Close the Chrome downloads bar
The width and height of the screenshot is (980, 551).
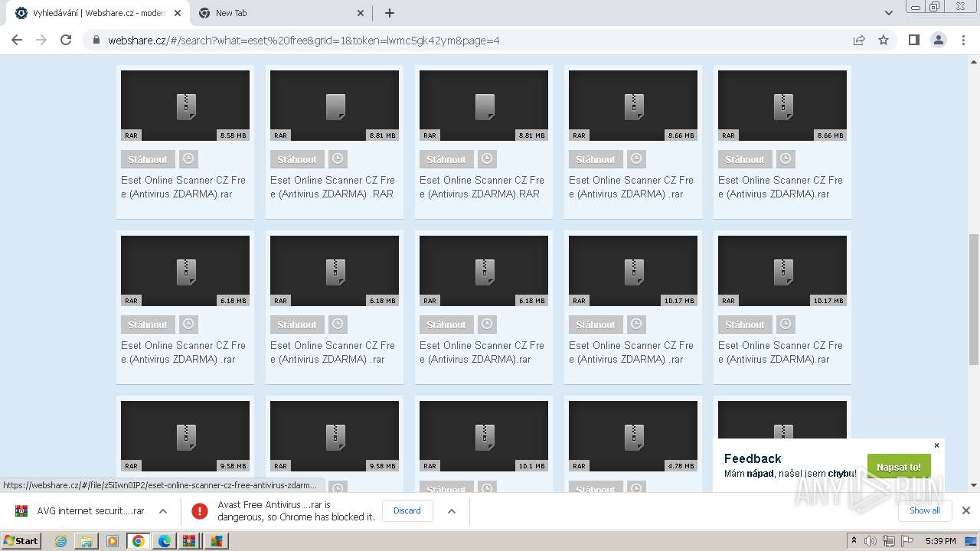965,510
